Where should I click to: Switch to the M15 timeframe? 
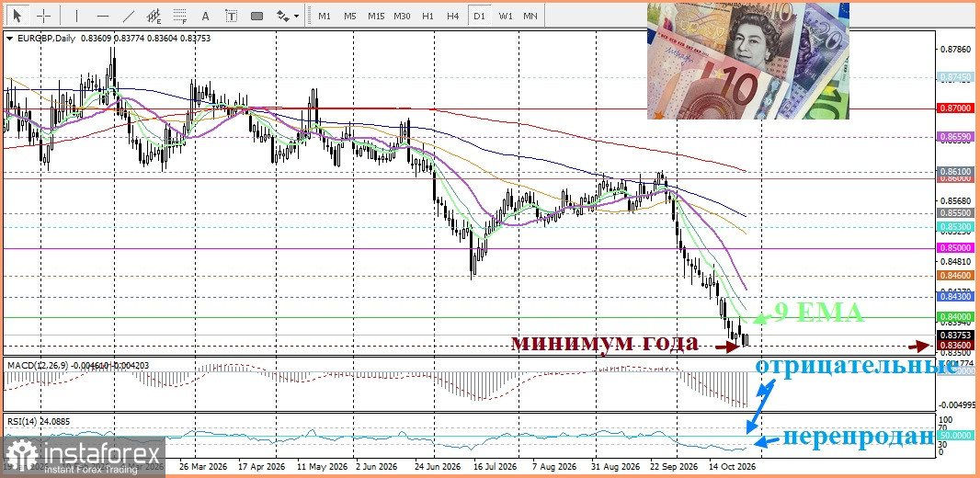376,16
